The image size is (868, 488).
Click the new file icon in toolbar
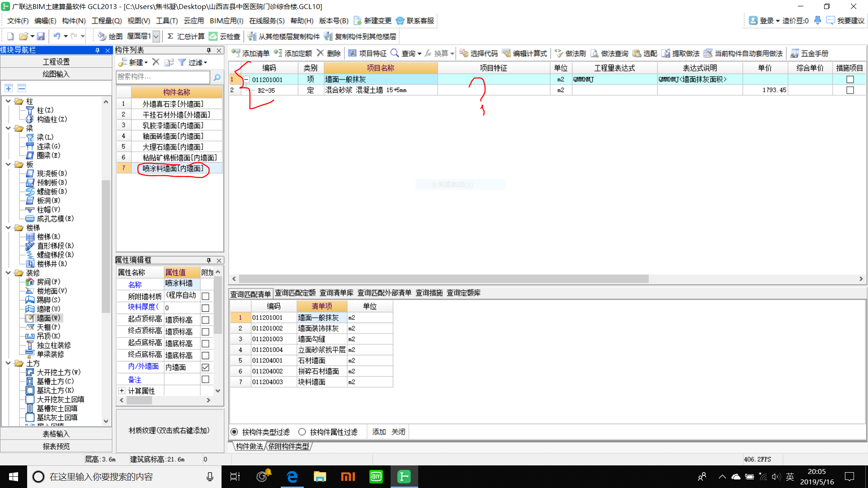pos(10,36)
